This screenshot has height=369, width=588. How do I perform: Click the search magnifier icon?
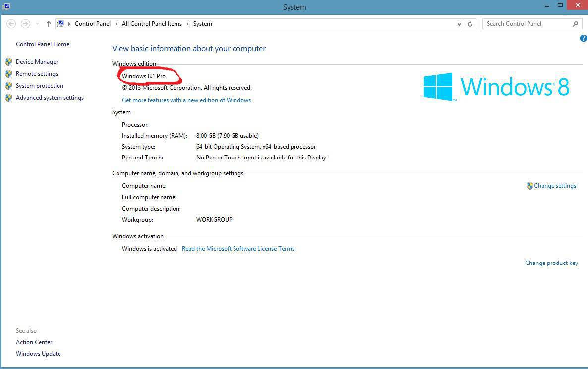click(576, 24)
